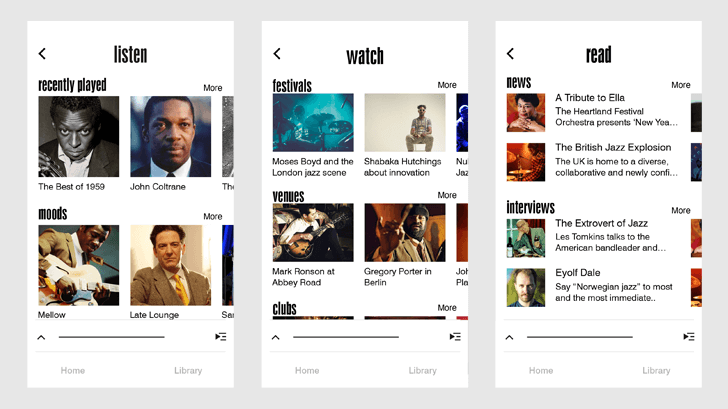Viewport: 728px width, 409px height.
Task: Seek the playback progress bar on listen screen
Action: point(111,337)
